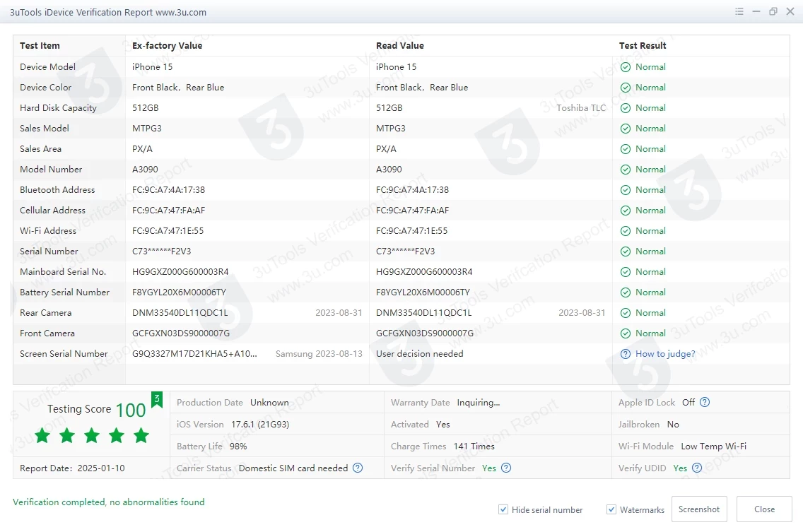The image size is (803, 532).
Task: Select the Hard Disk Capacity row label
Action: pos(59,108)
